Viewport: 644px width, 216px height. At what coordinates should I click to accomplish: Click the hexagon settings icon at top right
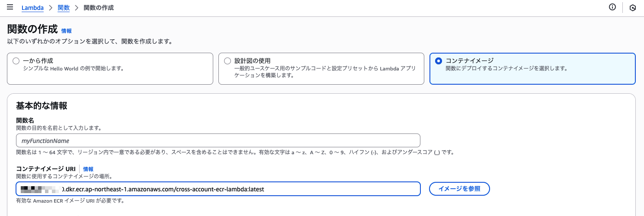point(633,8)
